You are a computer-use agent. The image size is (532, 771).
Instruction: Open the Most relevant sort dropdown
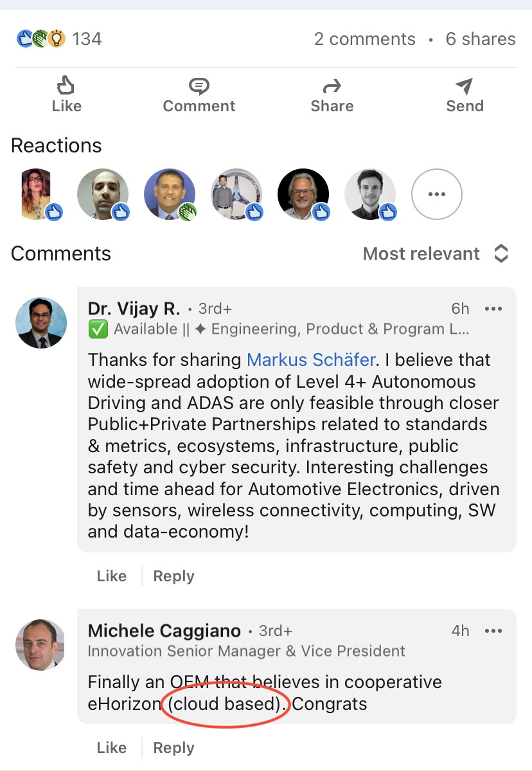coord(421,254)
